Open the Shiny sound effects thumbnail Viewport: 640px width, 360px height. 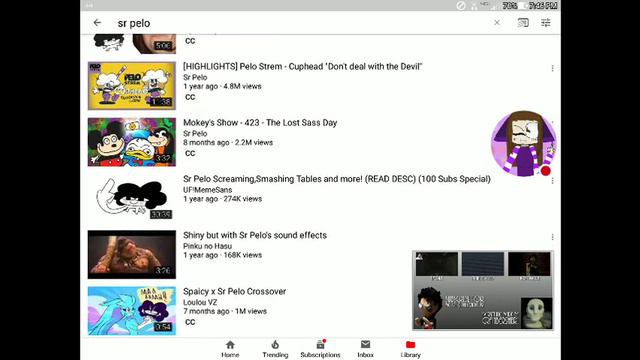point(132,254)
